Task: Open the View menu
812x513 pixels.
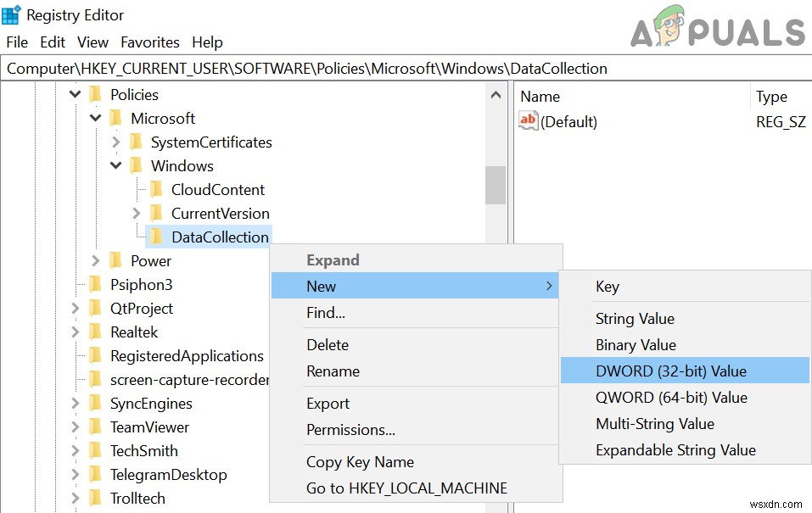Action: [92, 42]
